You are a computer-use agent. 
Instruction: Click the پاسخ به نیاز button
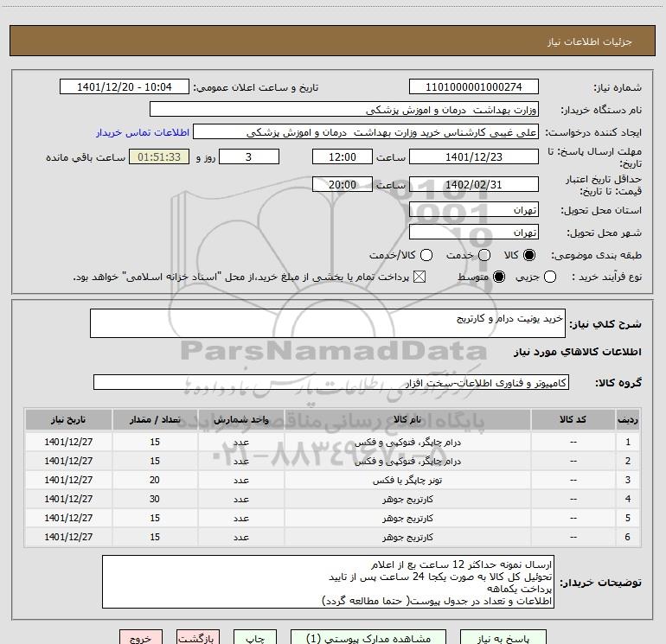tap(503, 638)
